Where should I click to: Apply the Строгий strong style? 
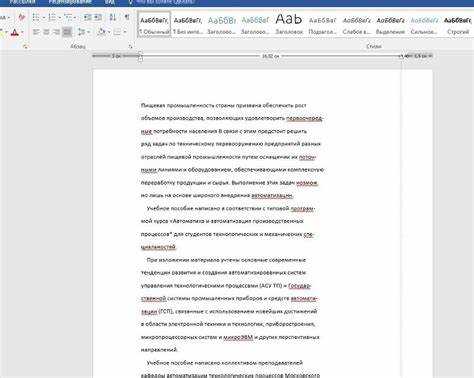[x=458, y=25]
